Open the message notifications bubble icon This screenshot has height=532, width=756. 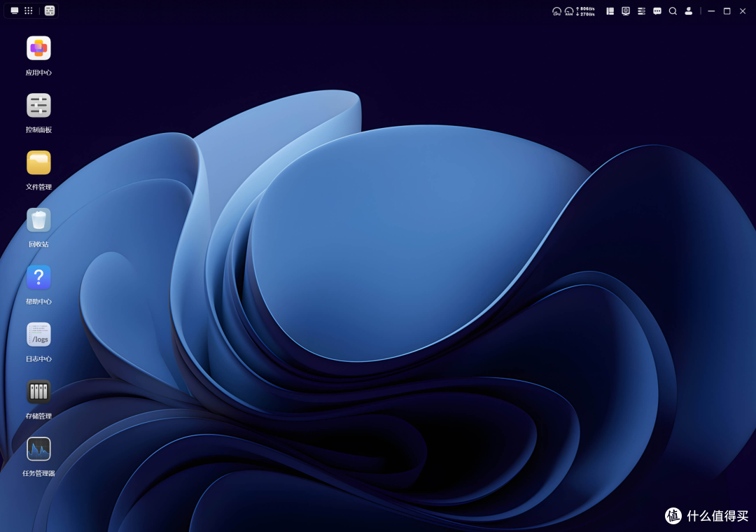657,11
